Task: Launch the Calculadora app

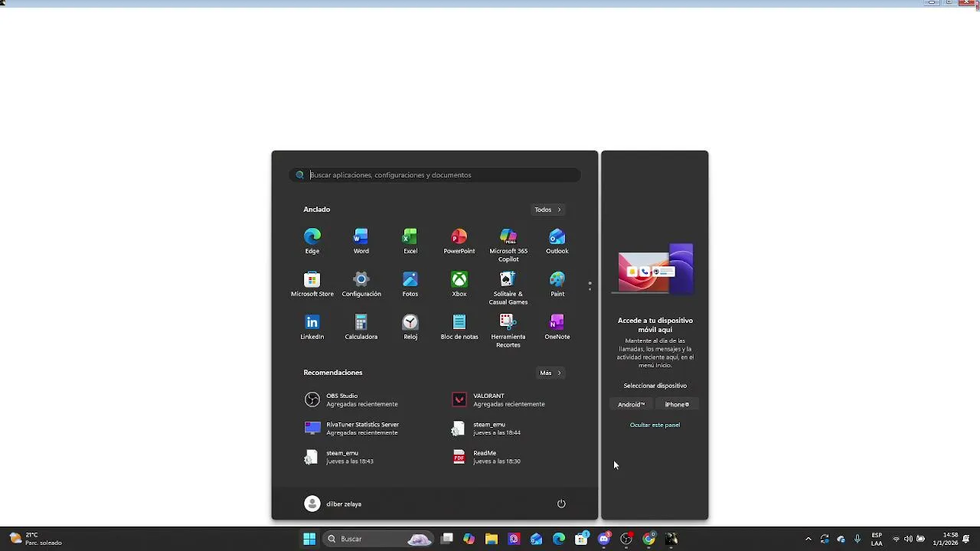Action: [x=361, y=327]
